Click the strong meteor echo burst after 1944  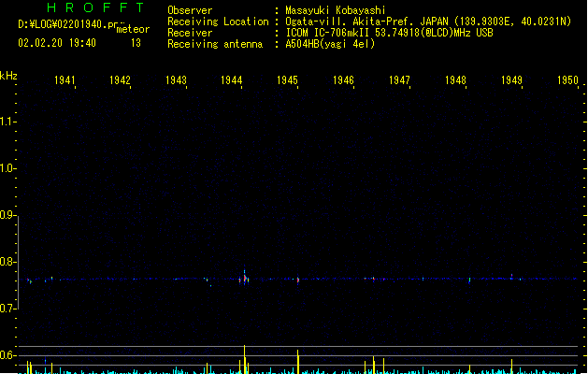pyautogui.click(x=244, y=278)
